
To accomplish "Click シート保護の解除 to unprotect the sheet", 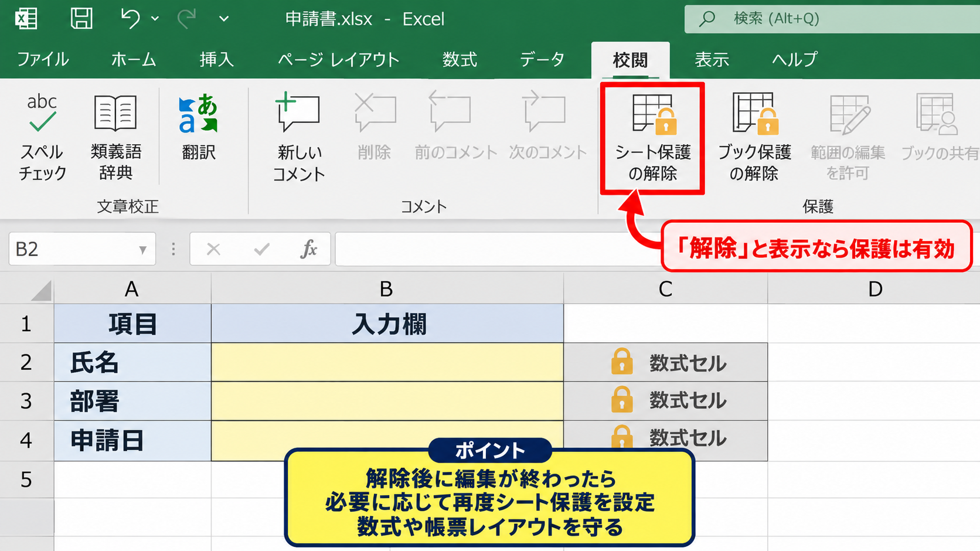I will 653,138.
